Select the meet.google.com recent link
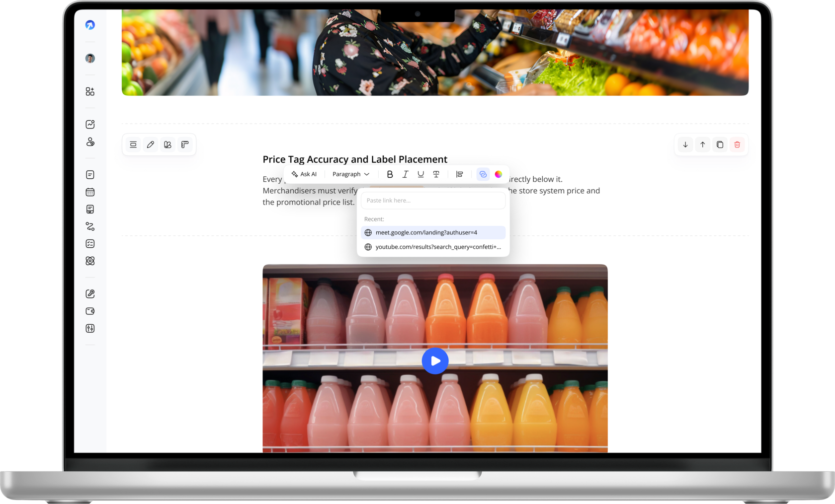 coord(433,232)
